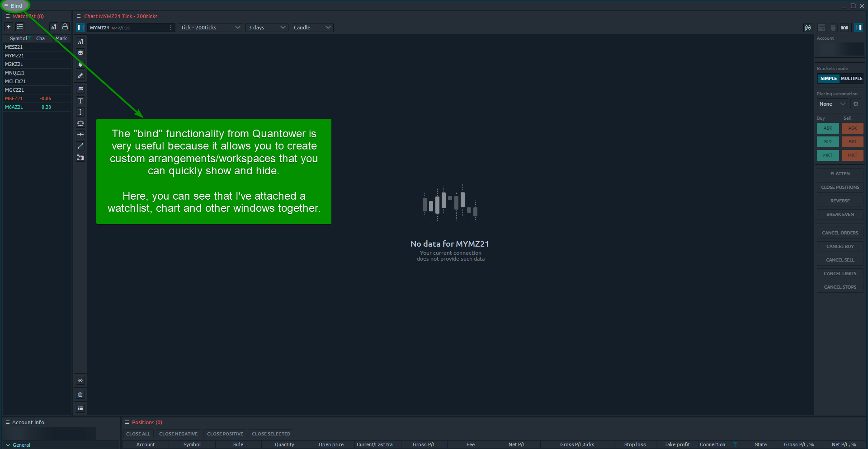Toggle the chart's left toolbar panel button
The height and width of the screenshot is (449, 868).
coord(80,28)
